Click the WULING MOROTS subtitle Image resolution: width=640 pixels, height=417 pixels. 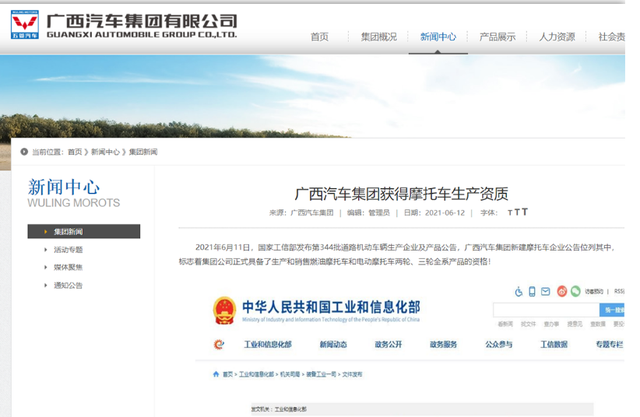[74, 203]
